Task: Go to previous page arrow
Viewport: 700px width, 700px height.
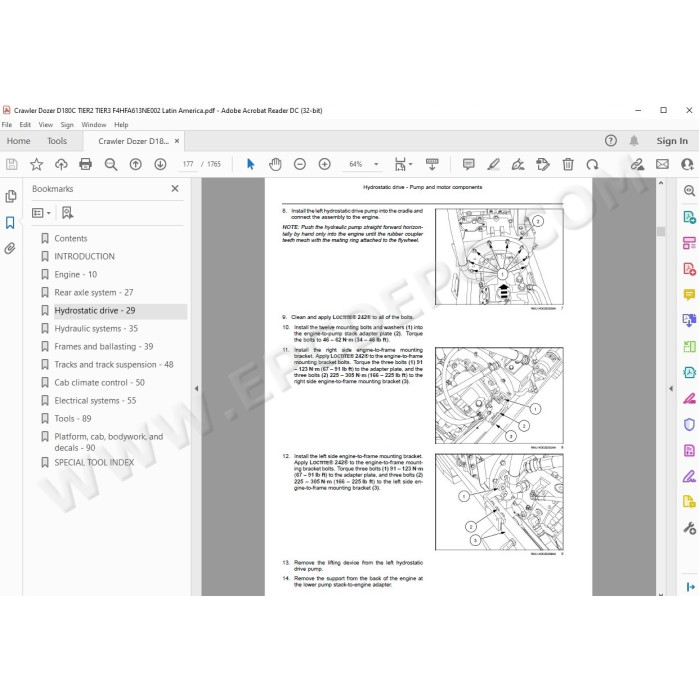Action: 135,164
